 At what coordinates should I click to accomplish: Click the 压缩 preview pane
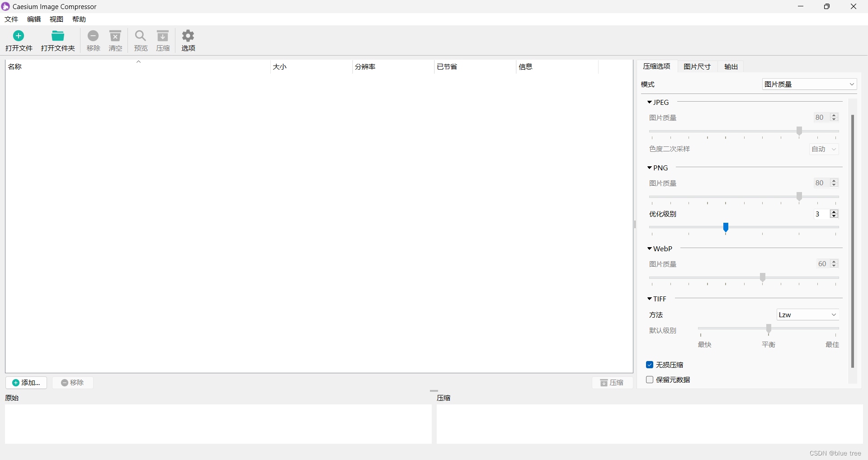tap(649, 424)
